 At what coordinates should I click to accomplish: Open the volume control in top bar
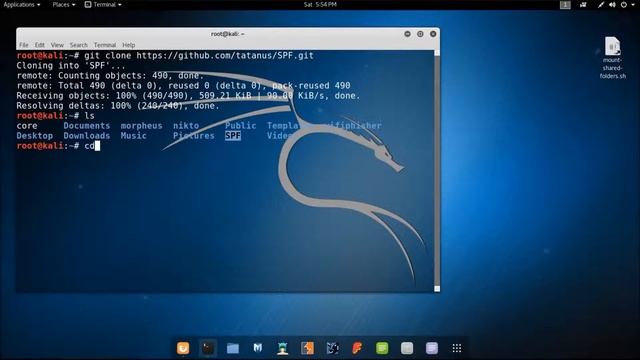(x=612, y=4)
